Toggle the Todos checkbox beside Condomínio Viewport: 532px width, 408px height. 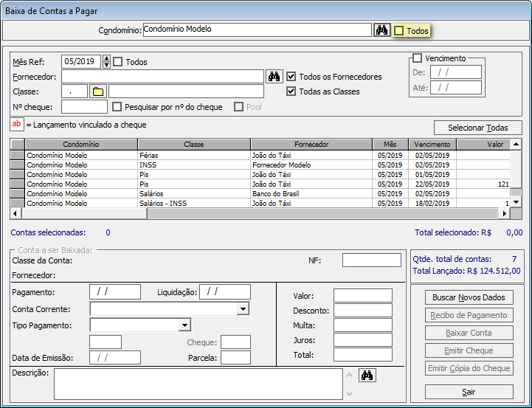[399, 31]
